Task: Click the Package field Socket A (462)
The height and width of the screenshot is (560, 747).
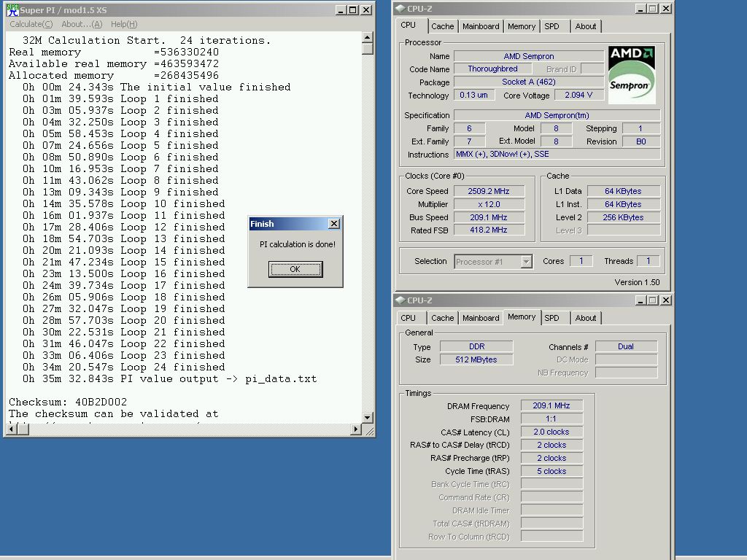Action: click(529, 82)
